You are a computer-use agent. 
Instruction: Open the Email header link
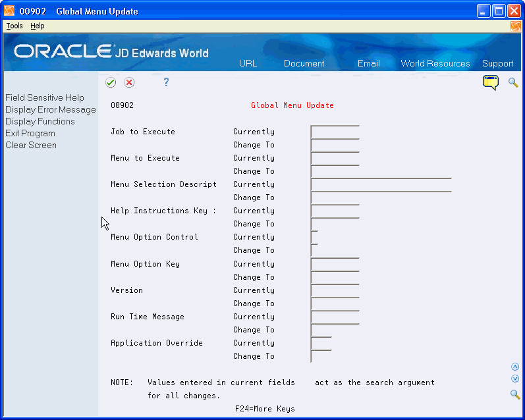click(x=369, y=64)
